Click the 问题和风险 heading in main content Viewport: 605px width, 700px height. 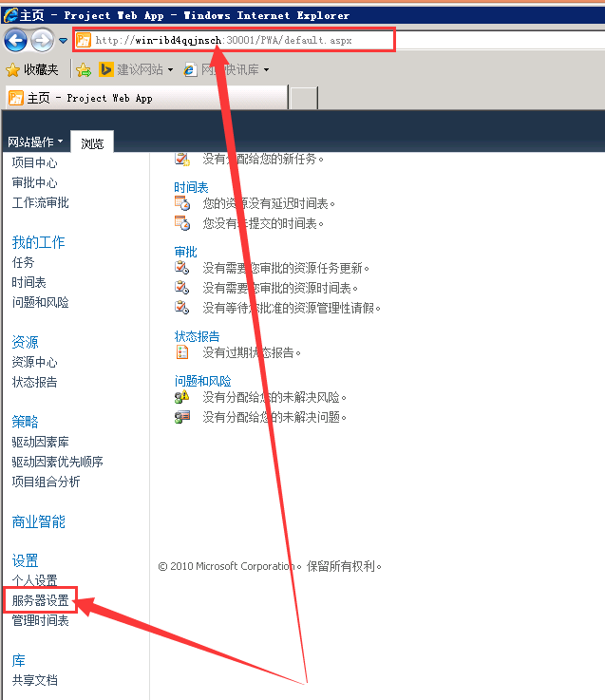tap(202, 381)
